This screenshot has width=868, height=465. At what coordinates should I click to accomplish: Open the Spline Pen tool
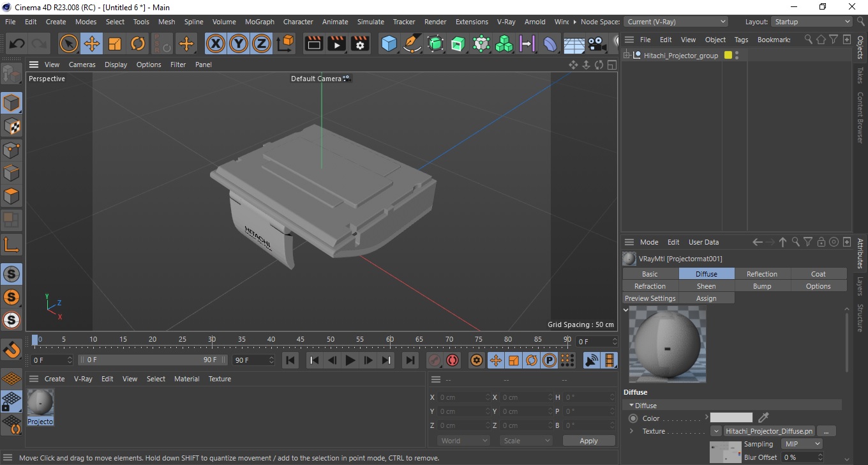point(412,44)
